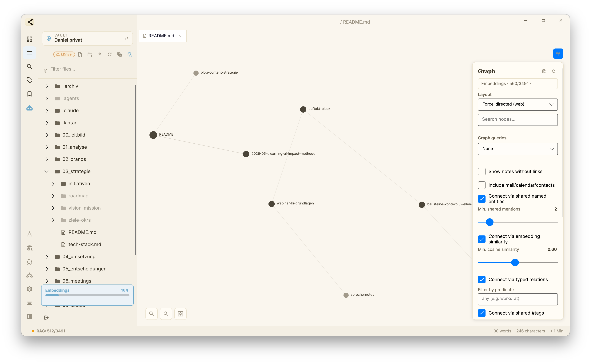The height and width of the screenshot is (364, 591).
Task: Click the Embeddings progress bar
Action: tap(87, 295)
